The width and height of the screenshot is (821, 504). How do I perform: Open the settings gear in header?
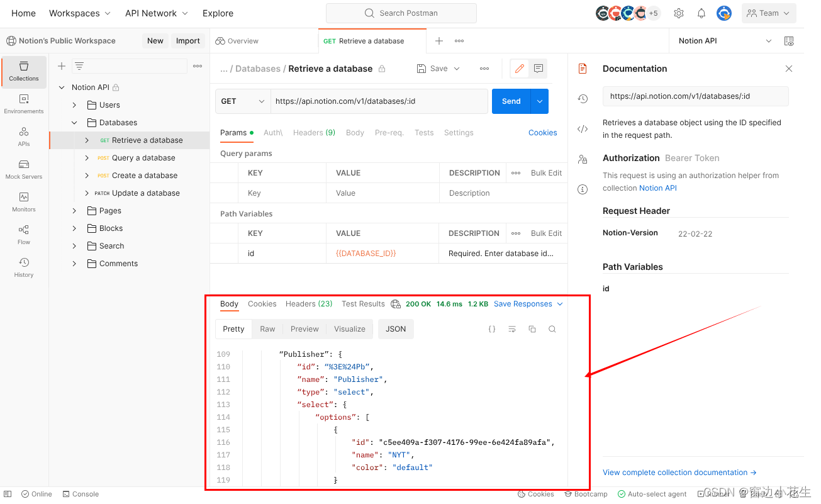click(679, 13)
